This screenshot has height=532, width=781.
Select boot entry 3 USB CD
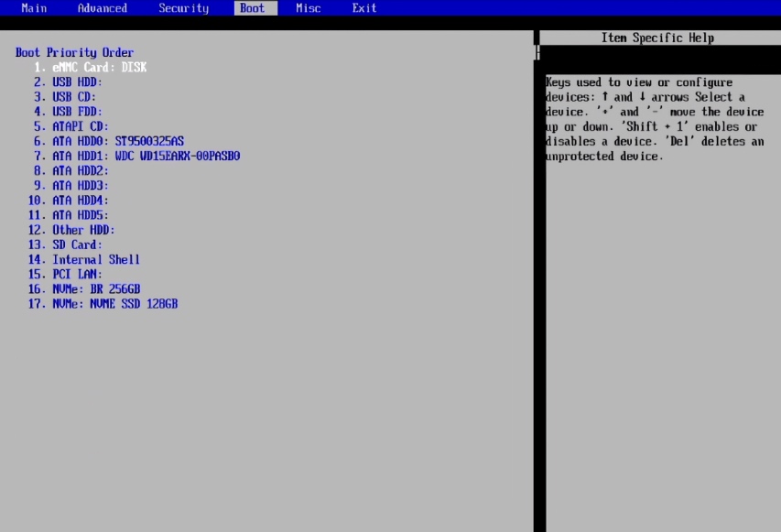65,97
